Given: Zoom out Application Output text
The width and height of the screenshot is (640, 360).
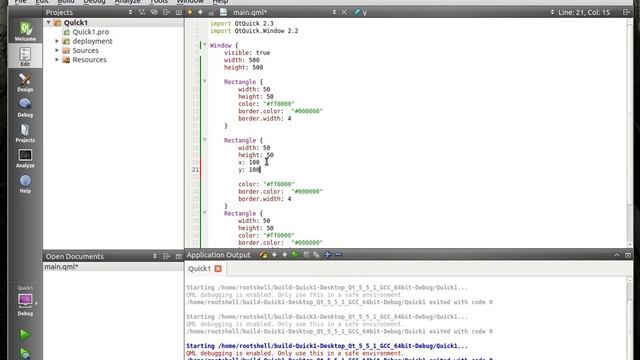Looking at the screenshot, I should click(x=338, y=255).
